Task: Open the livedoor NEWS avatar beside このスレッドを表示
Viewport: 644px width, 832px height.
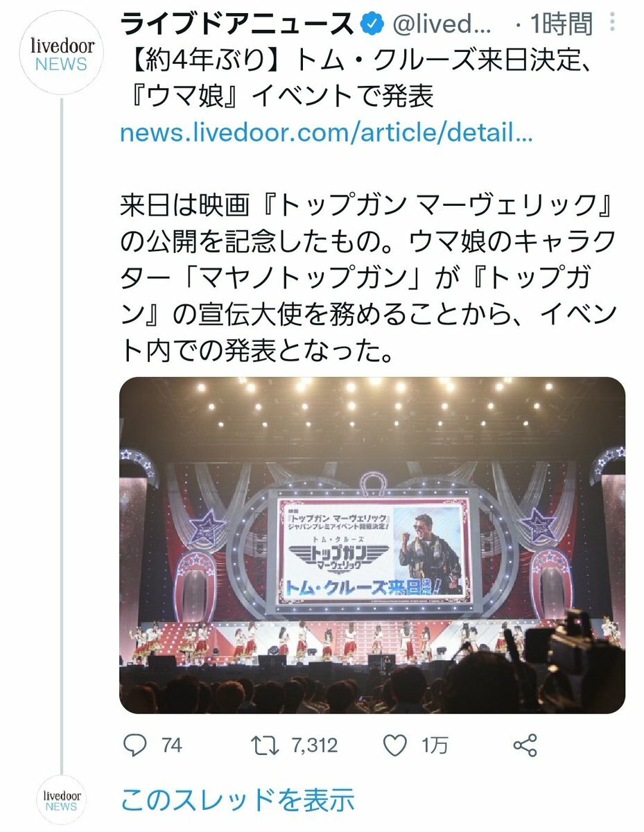Action: pos(62,801)
